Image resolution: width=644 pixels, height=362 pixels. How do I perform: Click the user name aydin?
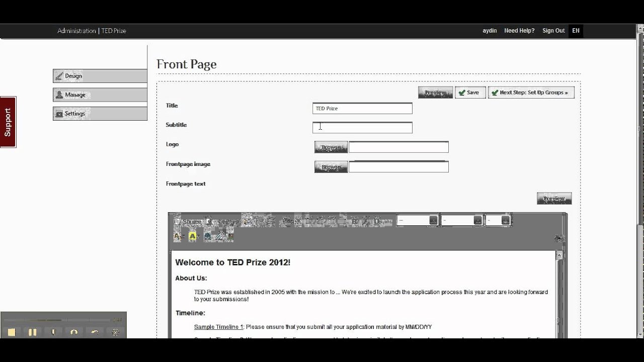pos(490,31)
